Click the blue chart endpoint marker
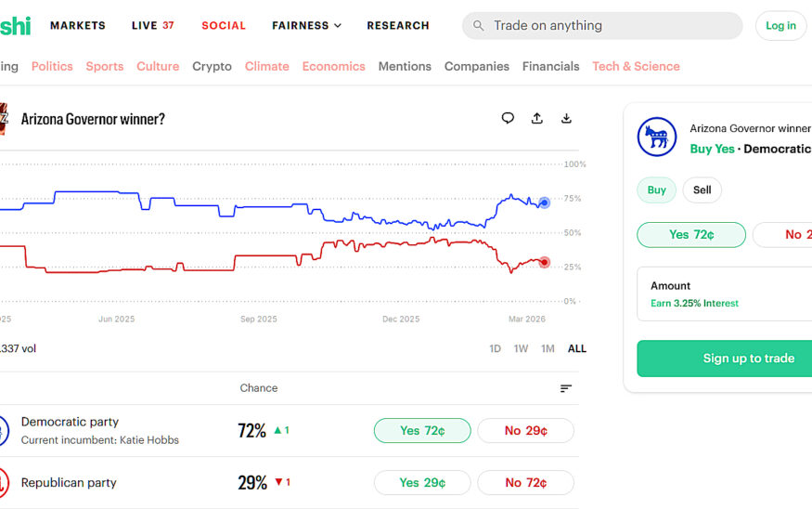Viewport: 812px width, 509px height. point(545,202)
